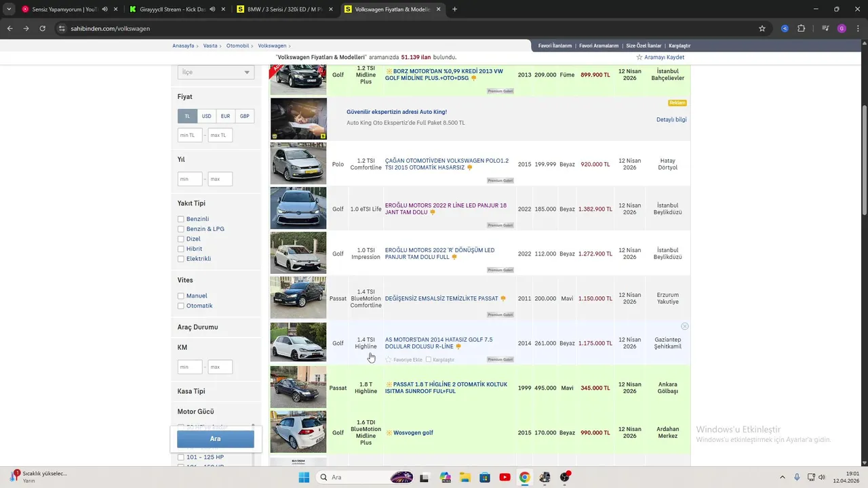
Task: Select EUR currency tab
Action: (225, 116)
